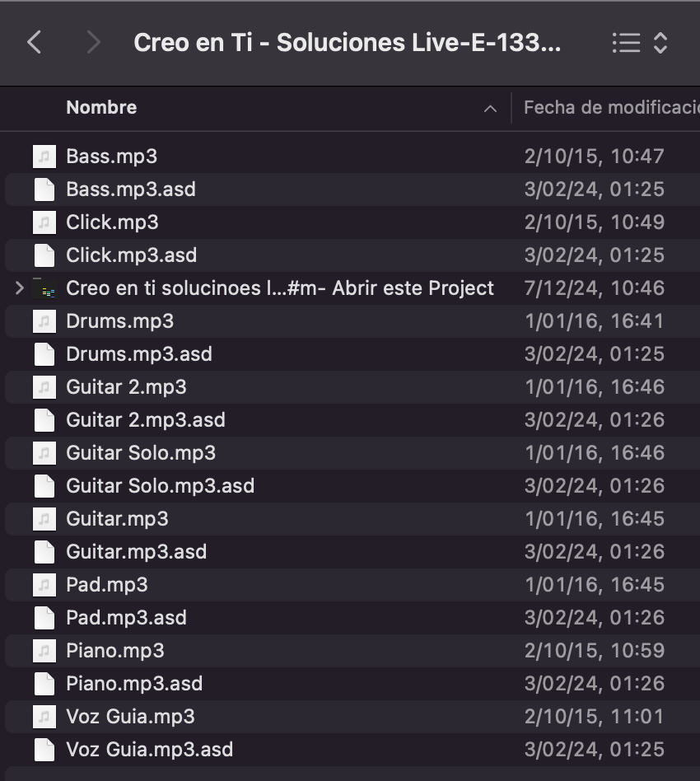Select the Voz Guia.mp3 audio icon

pyautogui.click(x=44, y=716)
